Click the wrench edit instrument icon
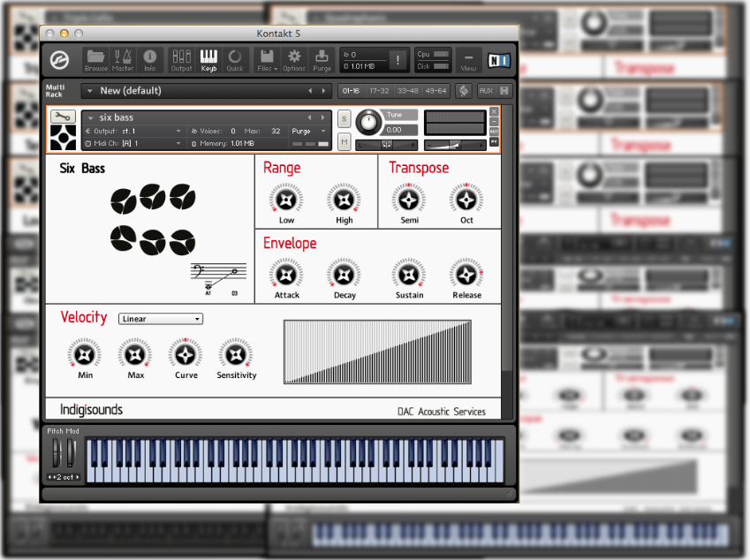 [x=63, y=116]
